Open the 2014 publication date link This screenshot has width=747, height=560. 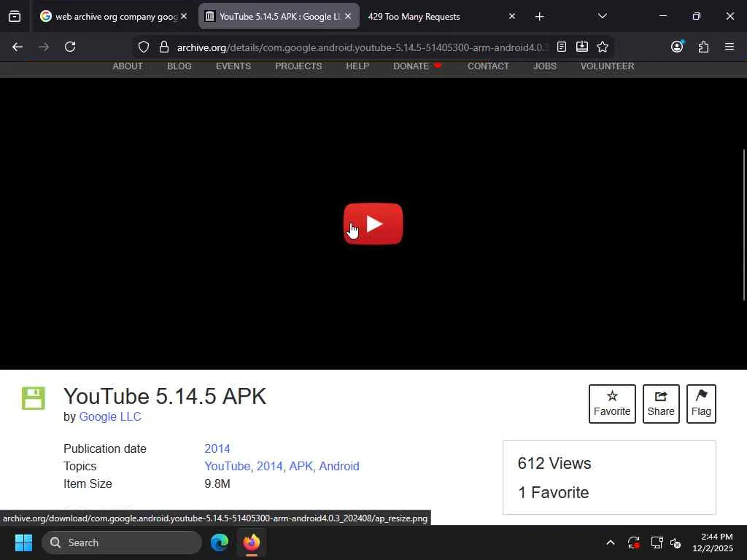[x=217, y=448]
